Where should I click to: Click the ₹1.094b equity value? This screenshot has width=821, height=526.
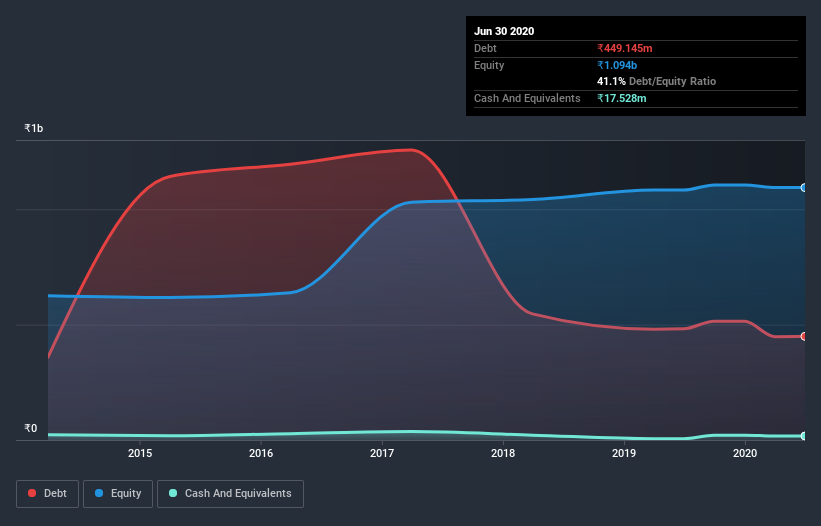[x=617, y=65]
